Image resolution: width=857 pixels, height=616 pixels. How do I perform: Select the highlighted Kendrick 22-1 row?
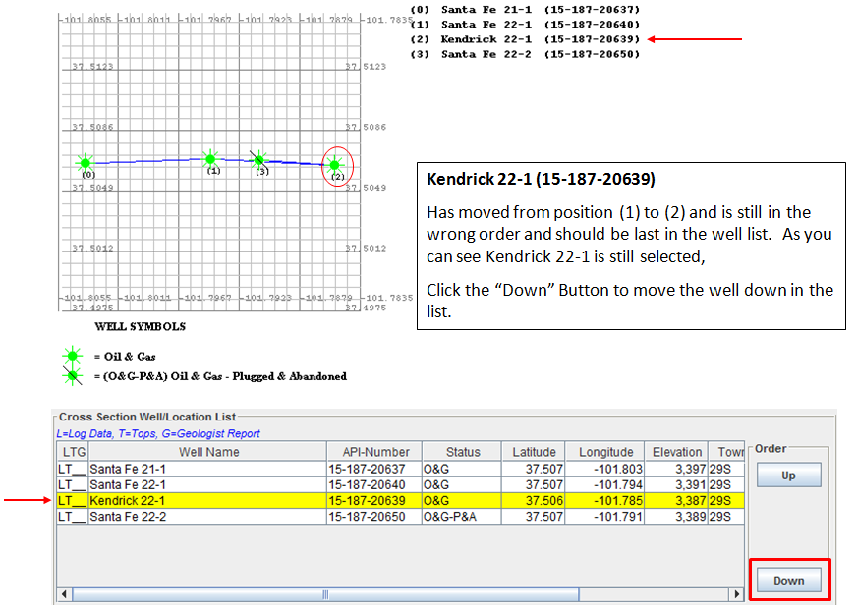(400, 501)
